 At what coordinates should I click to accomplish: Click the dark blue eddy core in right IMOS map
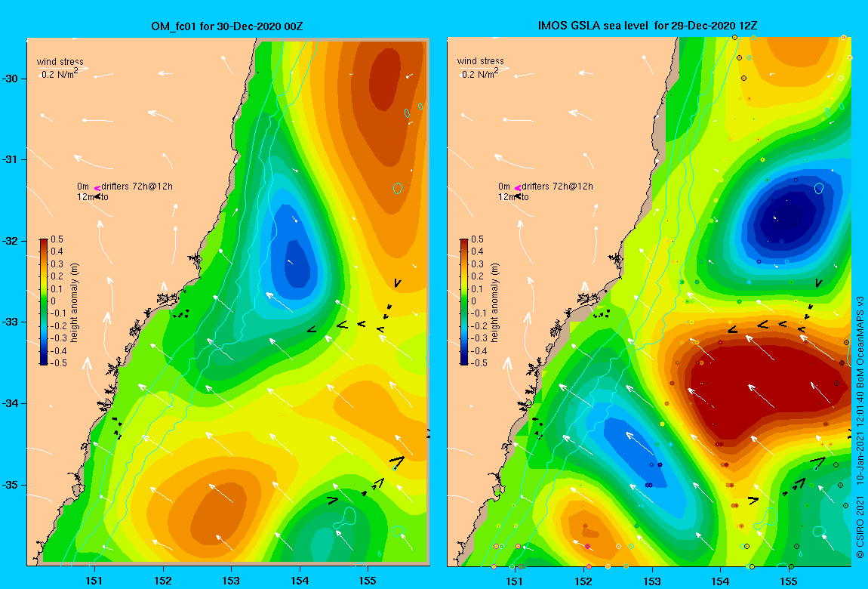(786, 216)
